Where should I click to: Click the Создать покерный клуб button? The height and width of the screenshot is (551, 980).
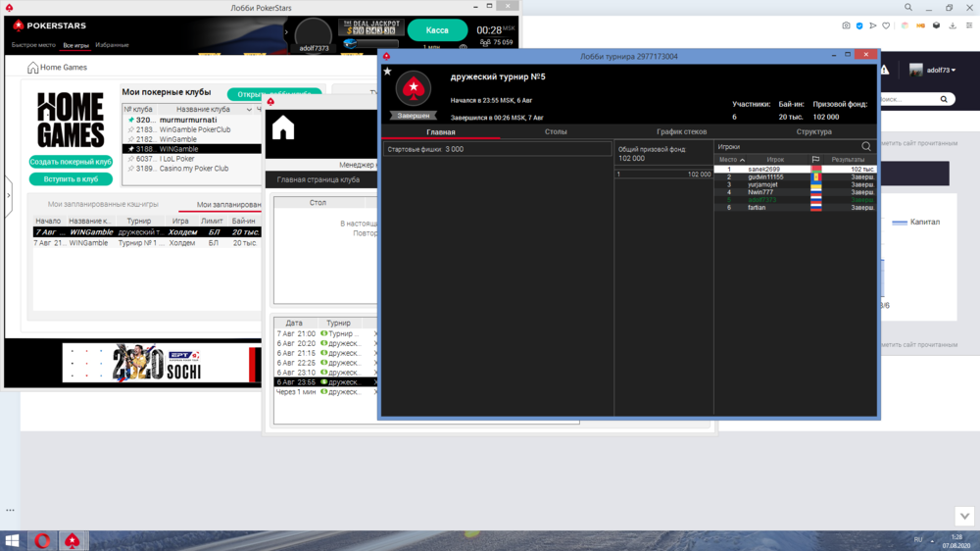tap(71, 162)
